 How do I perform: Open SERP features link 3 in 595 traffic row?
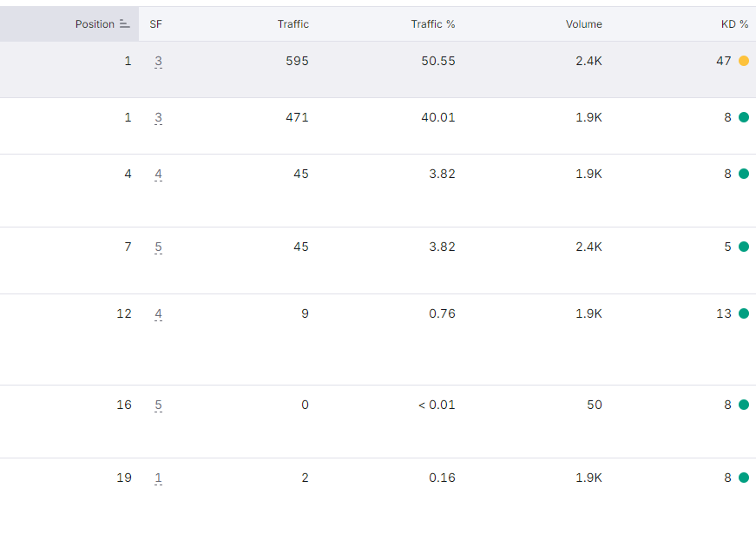158,62
